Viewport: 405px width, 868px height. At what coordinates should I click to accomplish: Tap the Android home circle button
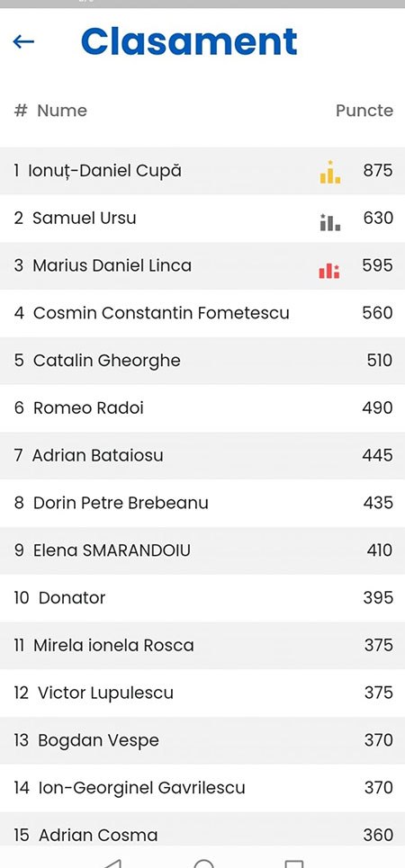[x=204, y=864]
